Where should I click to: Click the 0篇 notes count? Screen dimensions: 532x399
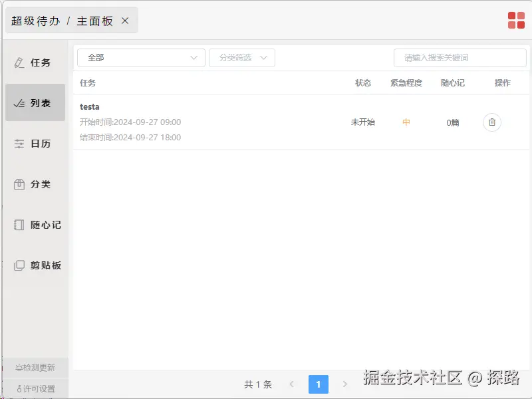[453, 122]
